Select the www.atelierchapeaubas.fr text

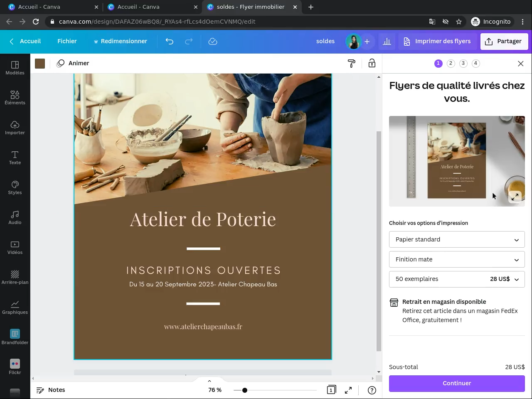(x=203, y=327)
